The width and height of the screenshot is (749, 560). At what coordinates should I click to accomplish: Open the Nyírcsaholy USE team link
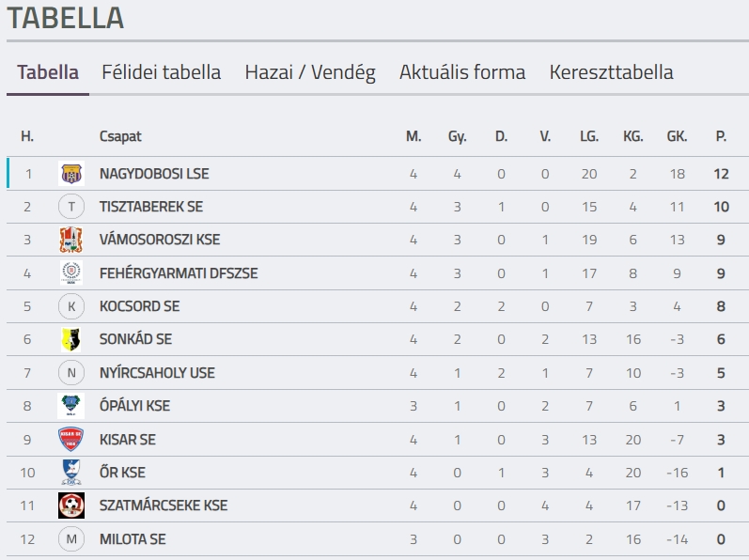[157, 373]
